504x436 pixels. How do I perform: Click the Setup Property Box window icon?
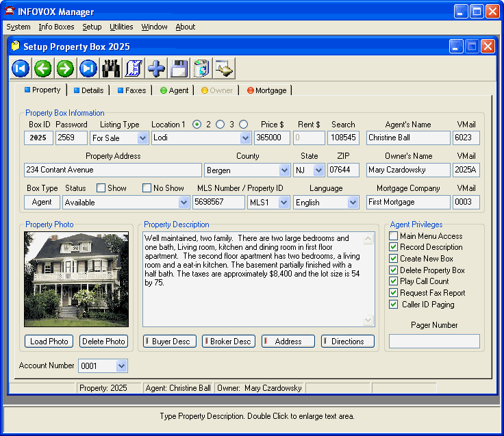[x=15, y=46]
